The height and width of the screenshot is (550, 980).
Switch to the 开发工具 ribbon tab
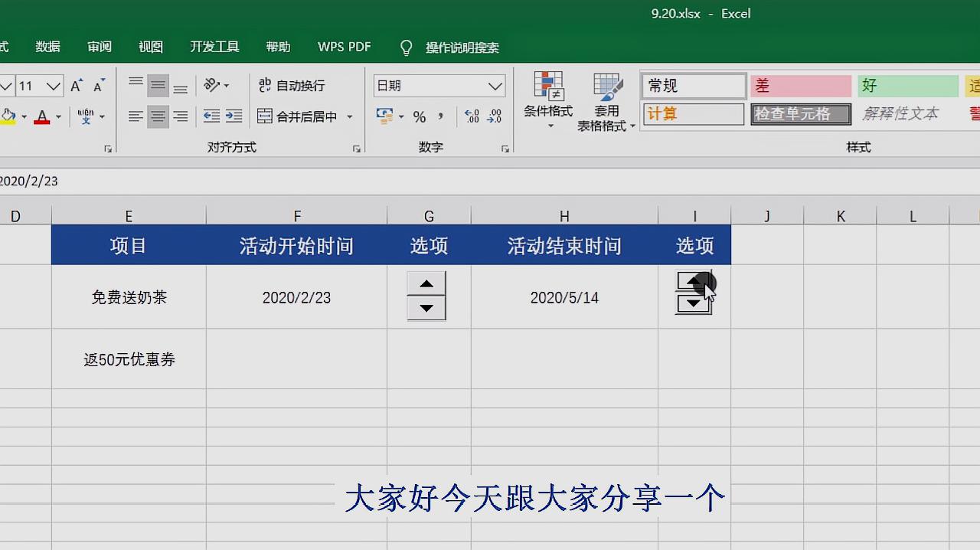coord(214,47)
